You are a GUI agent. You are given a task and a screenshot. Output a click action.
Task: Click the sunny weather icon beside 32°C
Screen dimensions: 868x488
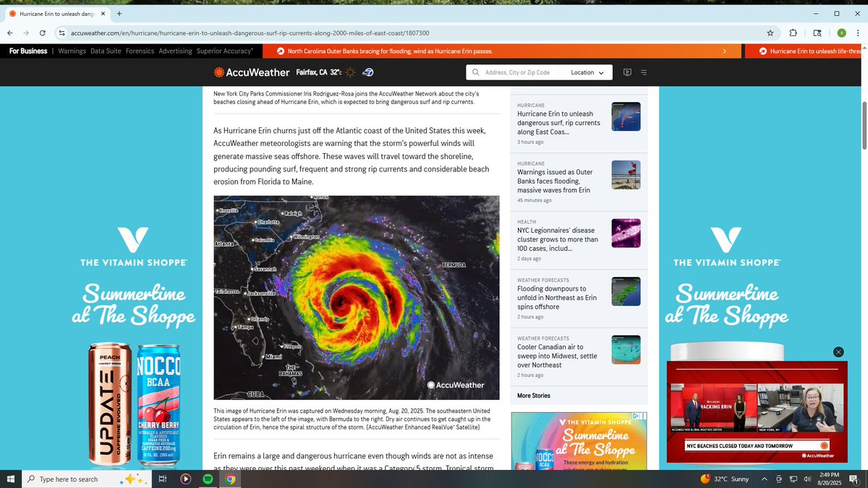point(350,72)
